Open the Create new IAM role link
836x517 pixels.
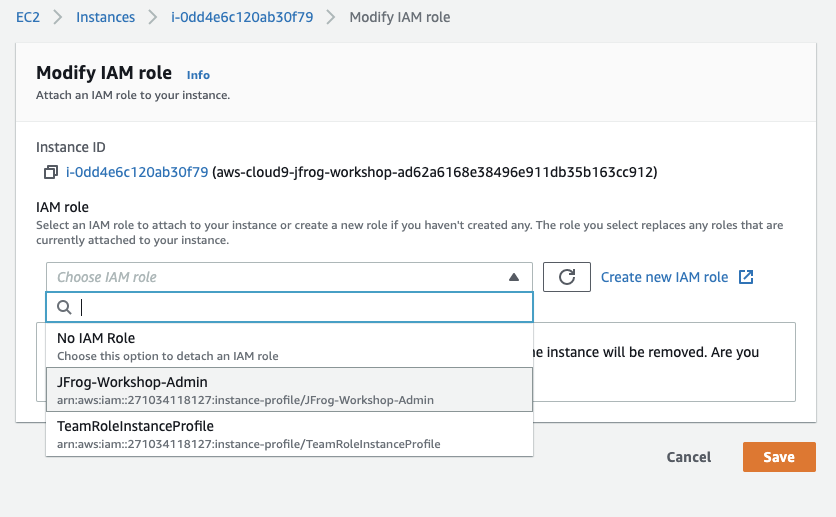pos(664,277)
